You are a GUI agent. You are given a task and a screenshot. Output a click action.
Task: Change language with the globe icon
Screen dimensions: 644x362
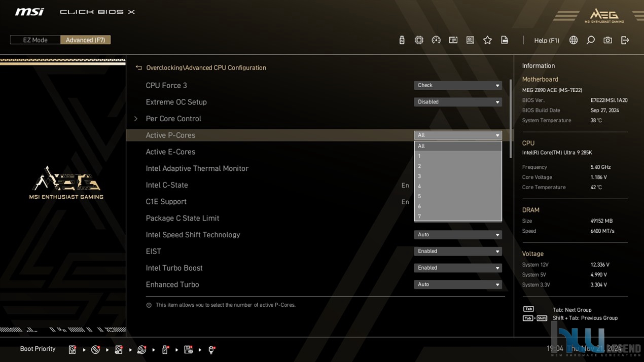click(574, 40)
